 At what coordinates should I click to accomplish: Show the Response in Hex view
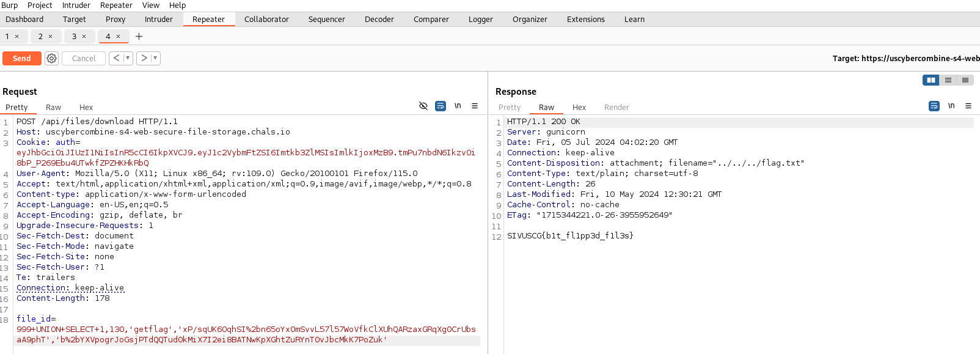[579, 108]
